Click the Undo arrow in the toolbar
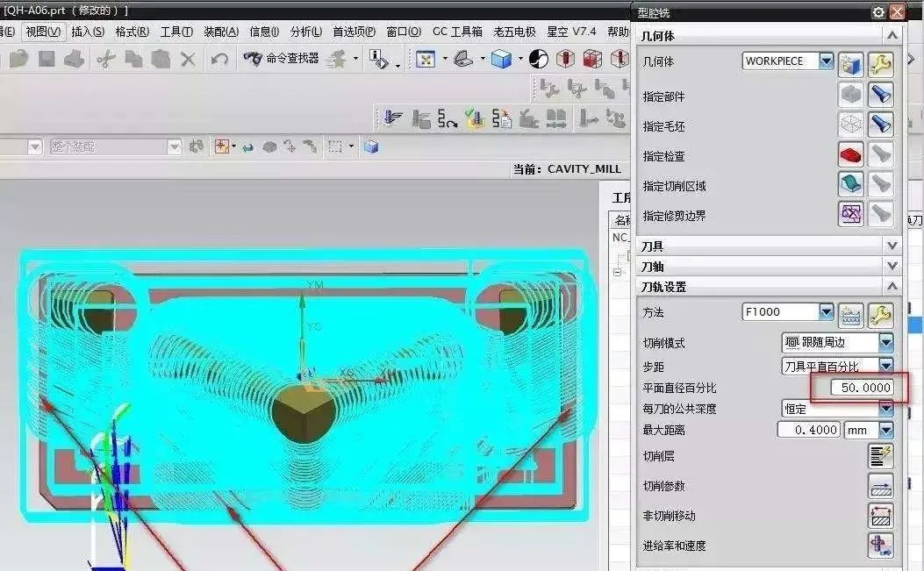Image resolution: width=924 pixels, height=571 pixels. pos(219,59)
